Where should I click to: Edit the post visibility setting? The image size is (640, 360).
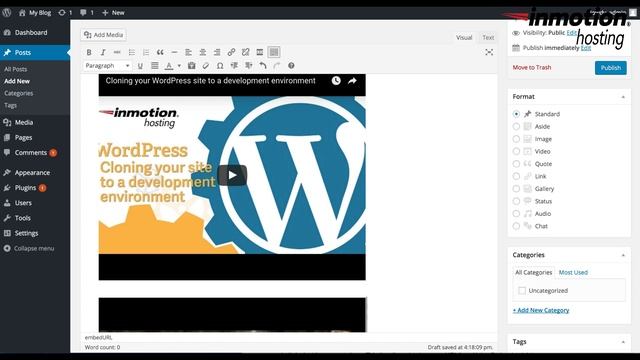tap(571, 33)
